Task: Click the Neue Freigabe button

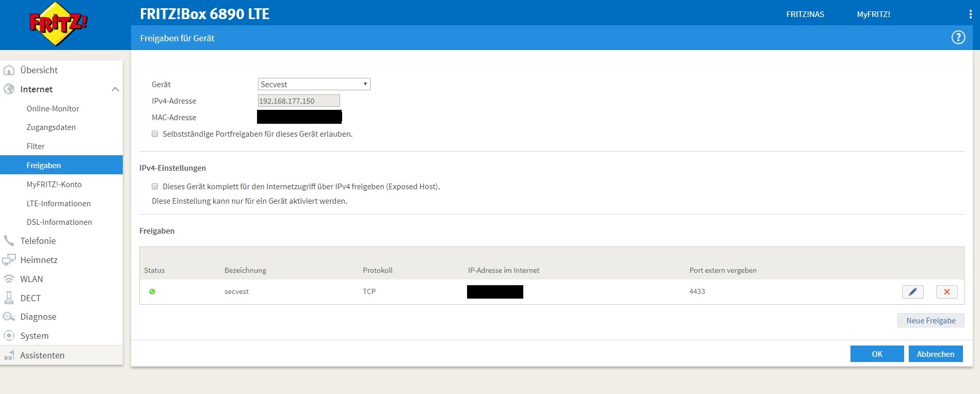Action: point(930,321)
